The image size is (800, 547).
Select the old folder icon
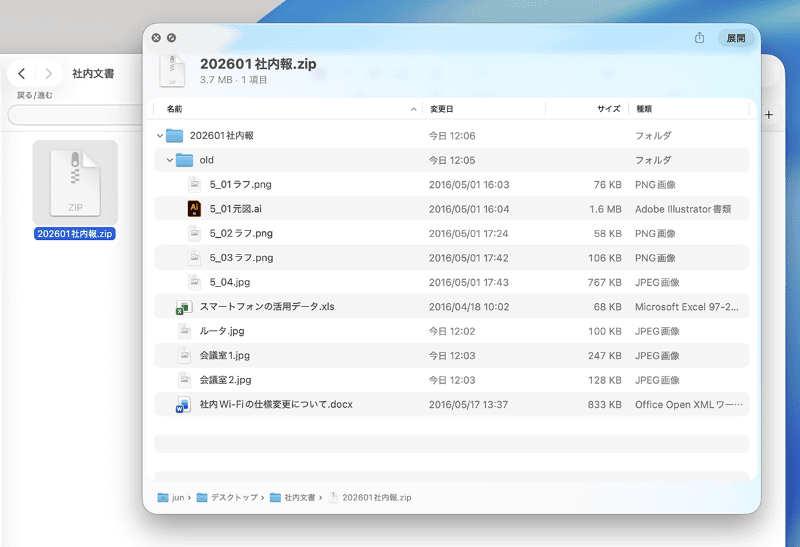(185, 160)
